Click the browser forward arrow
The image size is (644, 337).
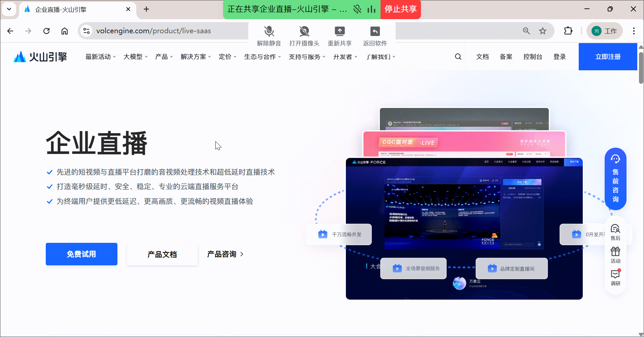(28, 31)
